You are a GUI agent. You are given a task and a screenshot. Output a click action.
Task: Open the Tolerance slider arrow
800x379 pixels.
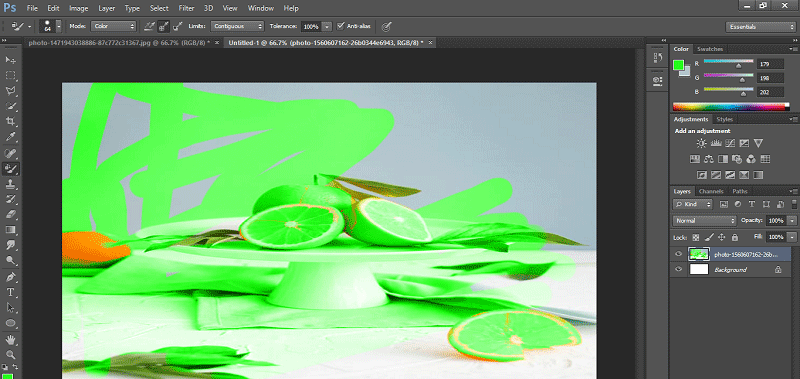tap(327, 26)
